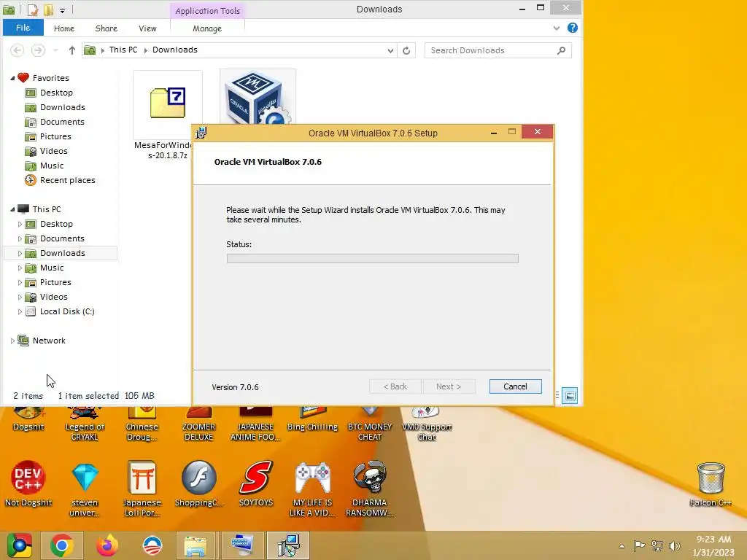Image resolution: width=747 pixels, height=560 pixels.
Task: Show hidden tray icons arrow
Action: click(x=622, y=546)
